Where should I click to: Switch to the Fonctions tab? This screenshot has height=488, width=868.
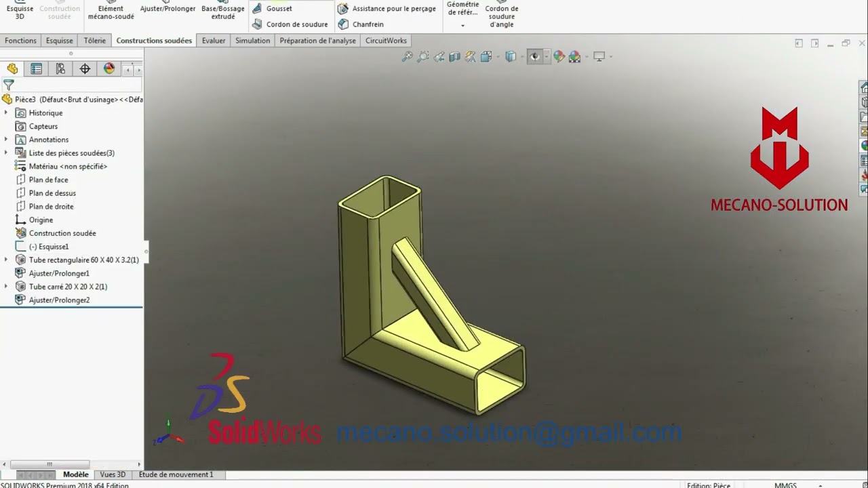tap(20, 41)
